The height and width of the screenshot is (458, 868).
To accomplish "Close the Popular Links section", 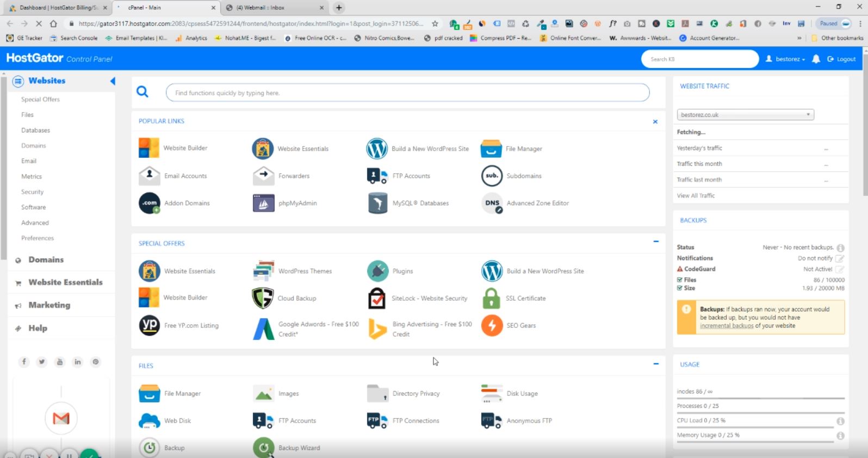I will pos(655,121).
